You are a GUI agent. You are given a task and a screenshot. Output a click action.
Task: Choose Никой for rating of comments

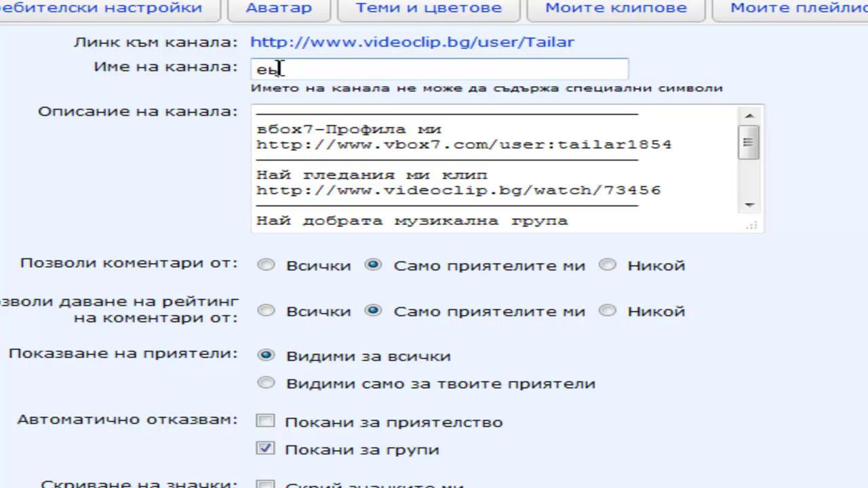tap(608, 311)
